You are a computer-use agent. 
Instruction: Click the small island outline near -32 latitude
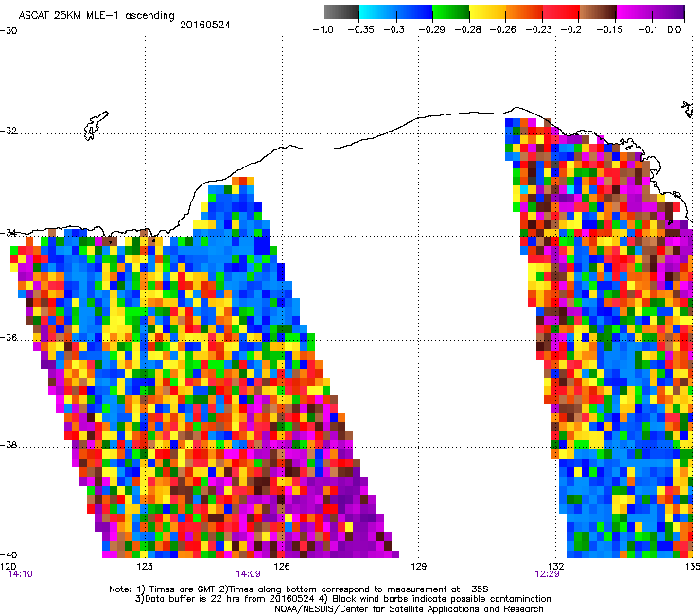[96, 126]
